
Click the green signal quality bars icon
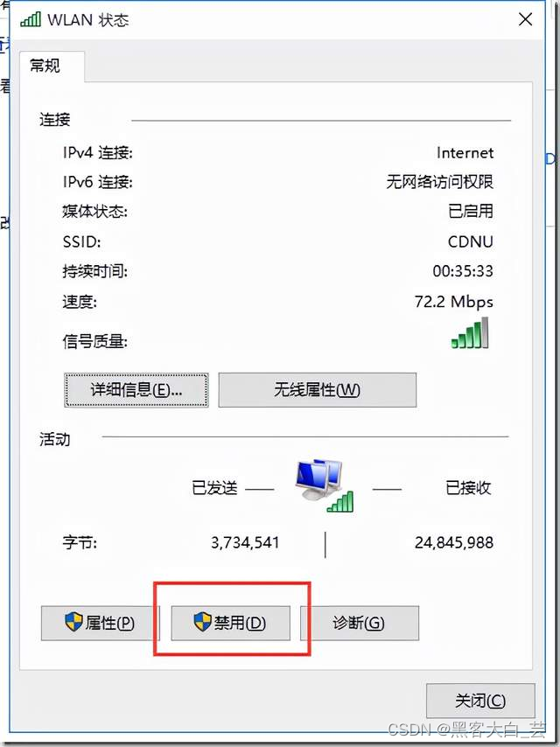[470, 333]
